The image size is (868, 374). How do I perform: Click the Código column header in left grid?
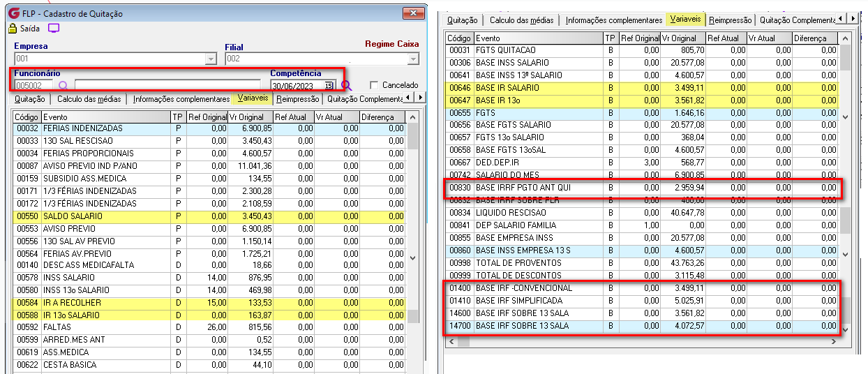point(27,117)
